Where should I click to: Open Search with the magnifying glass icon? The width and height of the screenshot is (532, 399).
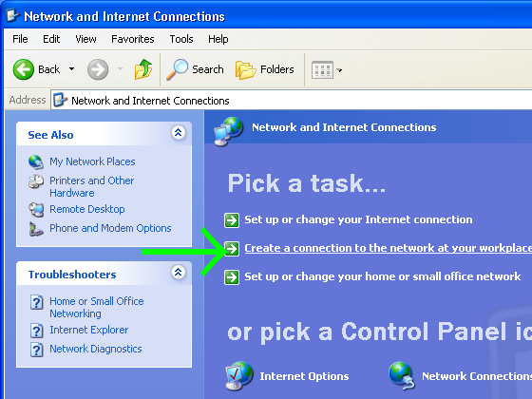tap(177, 69)
